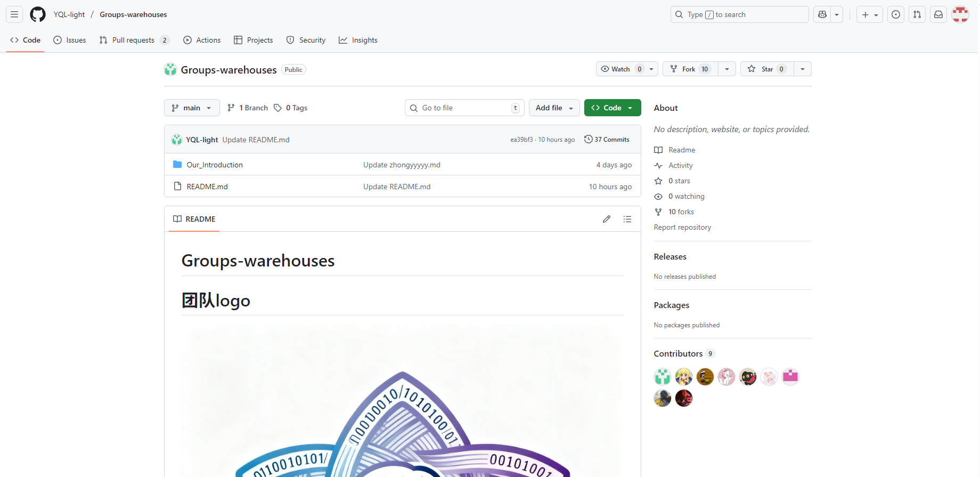The height and width of the screenshot is (477, 980).
Task: Open the README.md file
Action: click(207, 187)
